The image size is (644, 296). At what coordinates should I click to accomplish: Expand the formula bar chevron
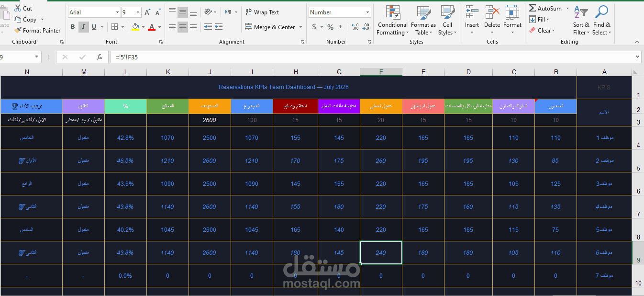(637, 57)
